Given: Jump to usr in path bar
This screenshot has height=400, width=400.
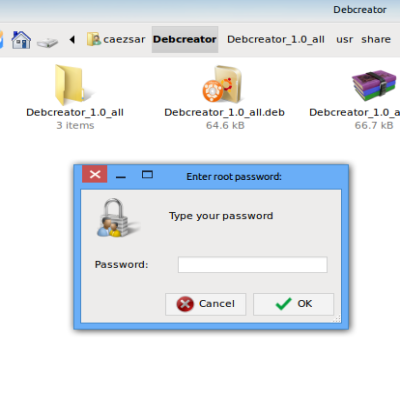Looking at the screenshot, I should coord(344,40).
